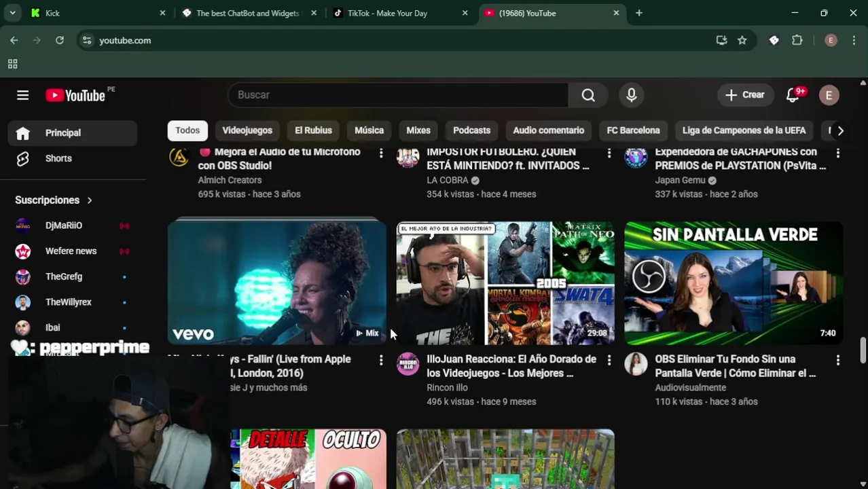Open the Audiovisualmente channel avatar
Viewport: 868px width, 489px height.
click(x=636, y=363)
